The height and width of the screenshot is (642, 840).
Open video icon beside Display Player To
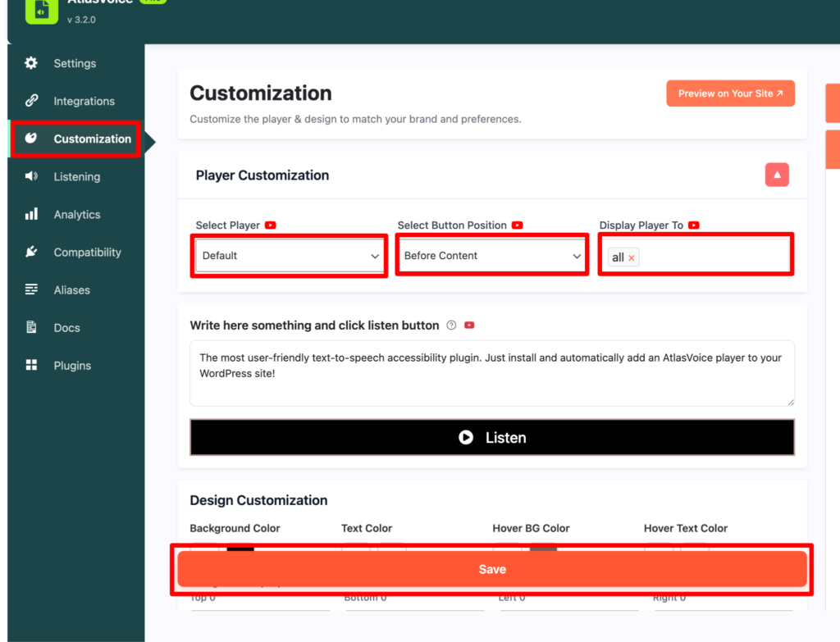(x=694, y=225)
